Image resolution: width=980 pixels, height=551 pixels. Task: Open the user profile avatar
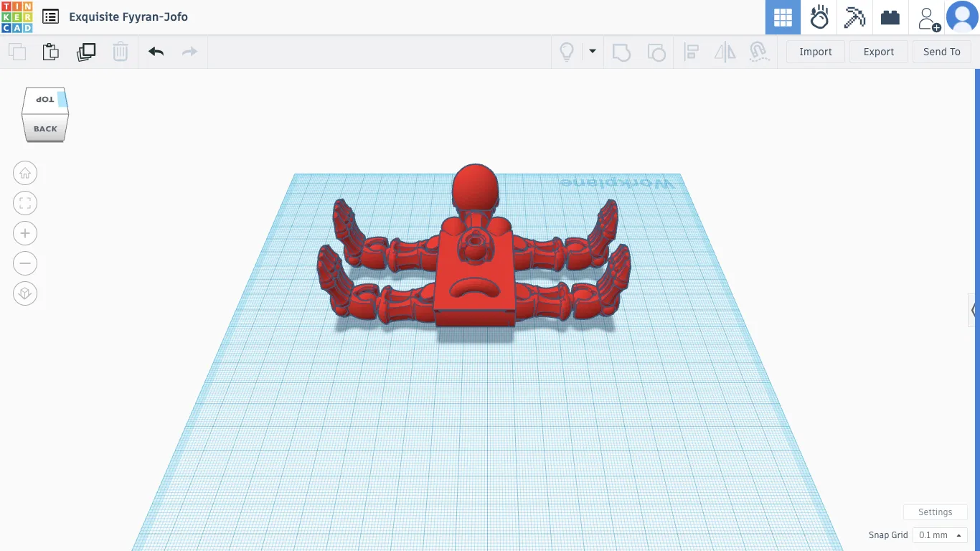click(962, 17)
